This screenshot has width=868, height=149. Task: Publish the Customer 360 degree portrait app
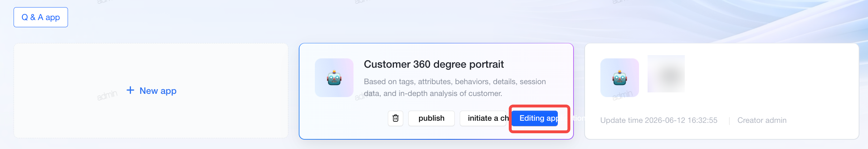tap(431, 118)
